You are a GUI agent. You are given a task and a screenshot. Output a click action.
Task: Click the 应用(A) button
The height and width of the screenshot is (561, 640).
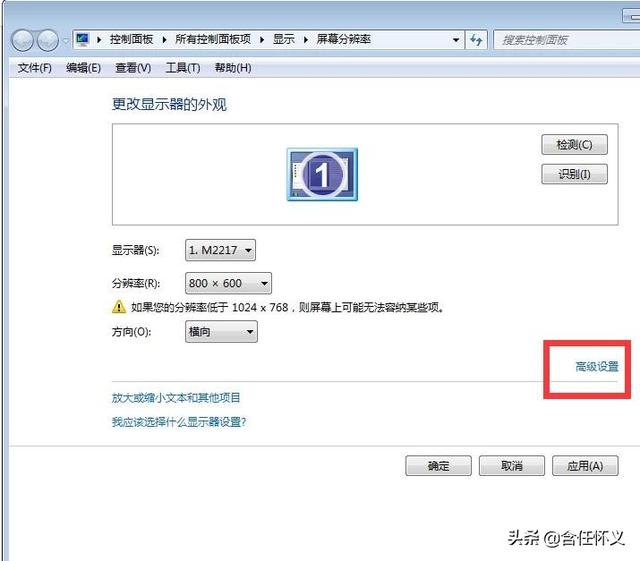click(x=585, y=466)
